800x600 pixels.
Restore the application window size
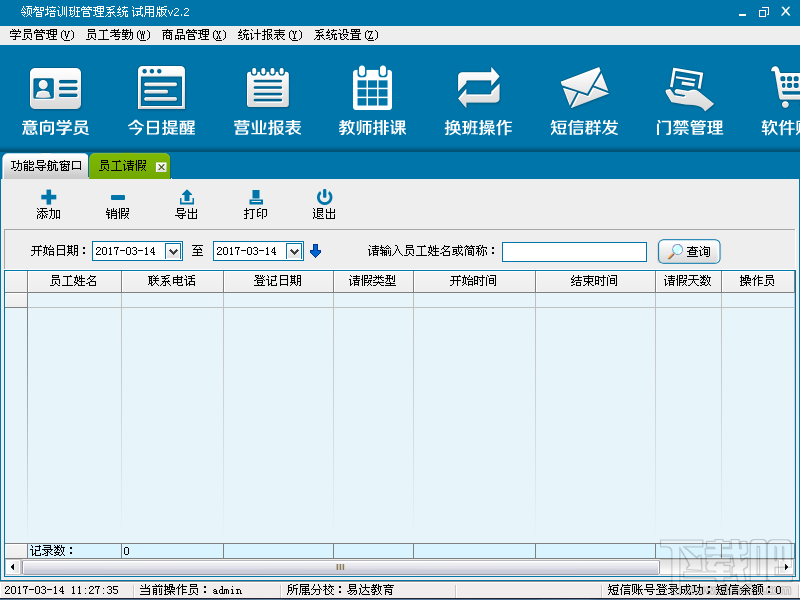pyautogui.click(x=764, y=12)
